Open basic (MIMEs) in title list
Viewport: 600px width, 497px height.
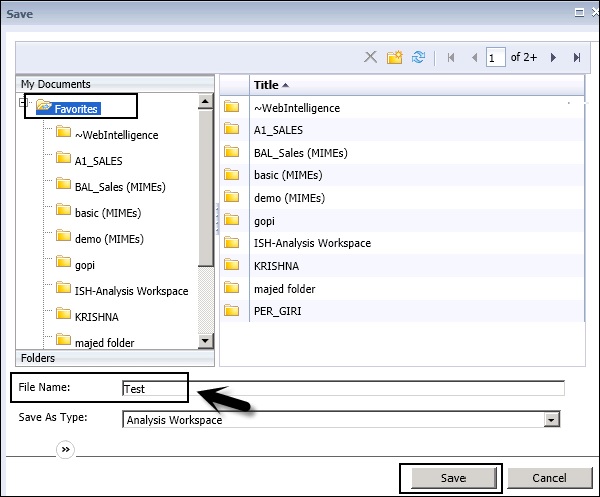point(288,175)
